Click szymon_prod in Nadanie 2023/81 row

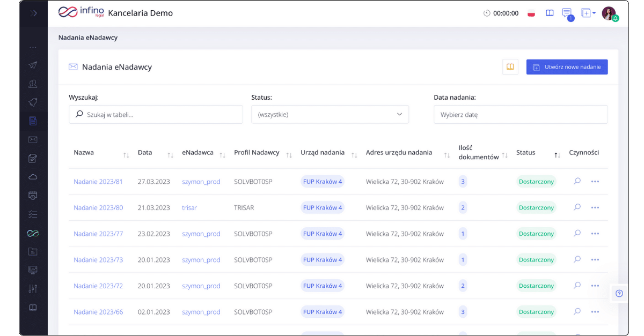(x=201, y=182)
